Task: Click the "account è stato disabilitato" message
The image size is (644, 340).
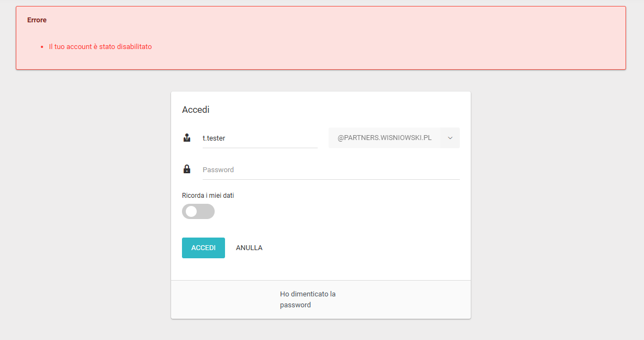Action: pos(100,47)
